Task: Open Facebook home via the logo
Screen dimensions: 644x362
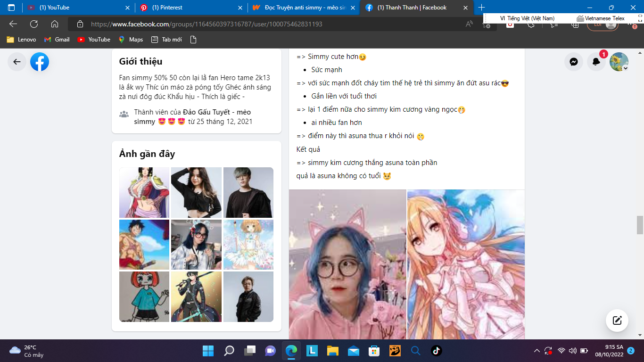Action: (40, 62)
